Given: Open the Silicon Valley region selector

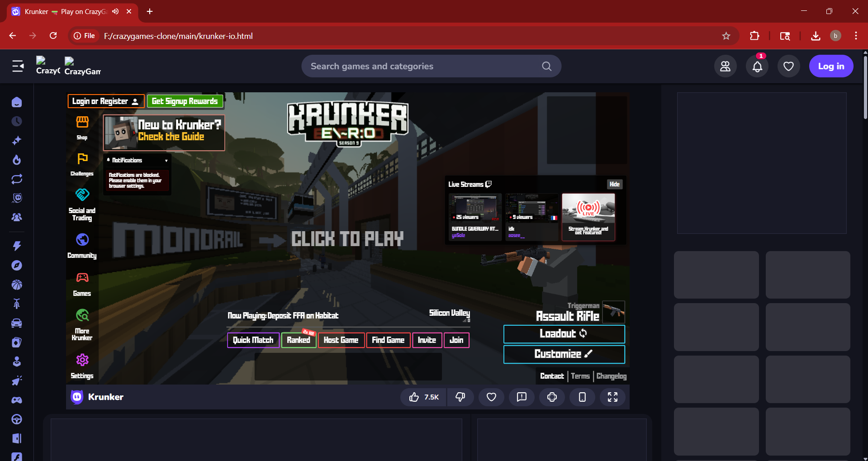Looking at the screenshot, I should (x=449, y=313).
